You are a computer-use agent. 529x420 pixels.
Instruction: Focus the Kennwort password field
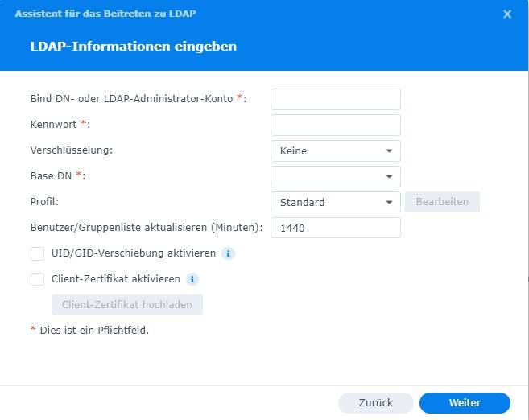(x=335, y=125)
